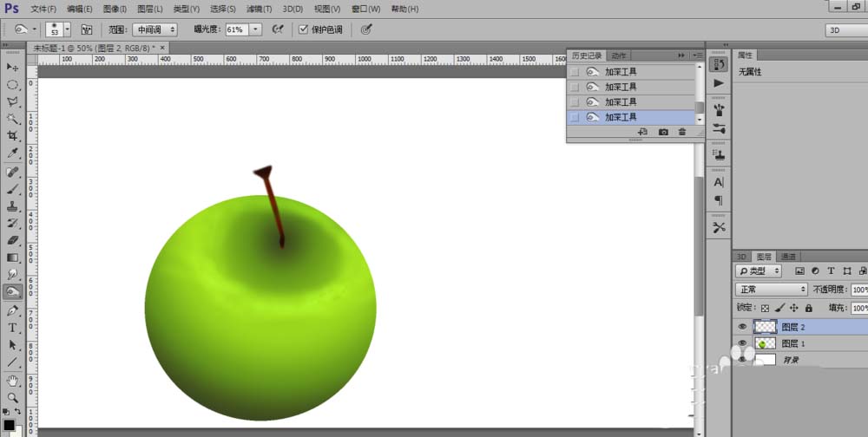Switch to the 通道 tab
868x437 pixels.
tap(788, 257)
